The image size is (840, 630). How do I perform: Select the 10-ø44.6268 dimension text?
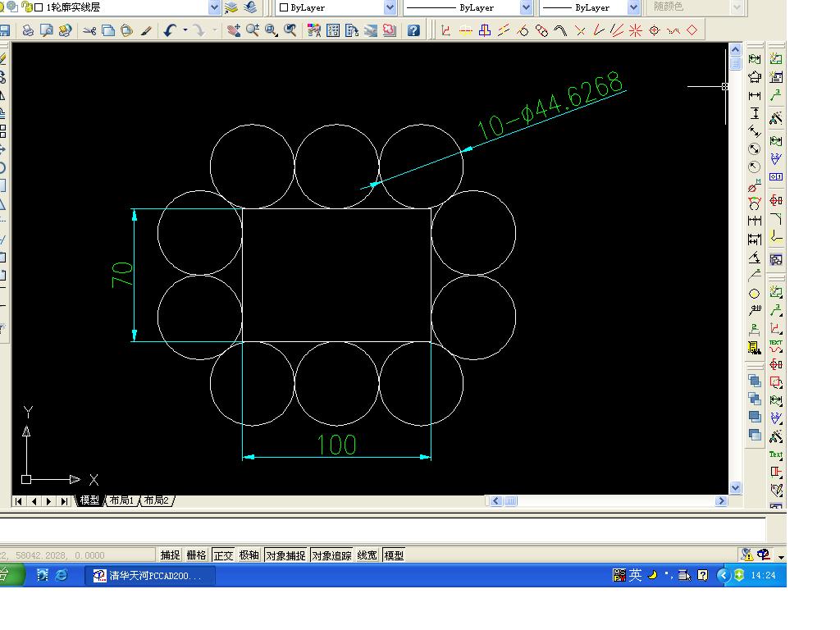coord(550,106)
